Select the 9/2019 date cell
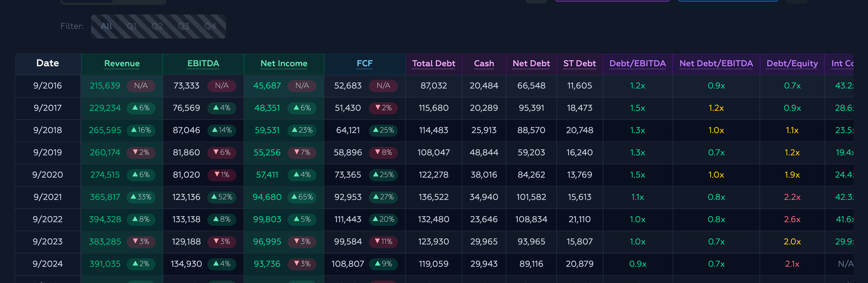868x283 pixels. (48, 152)
